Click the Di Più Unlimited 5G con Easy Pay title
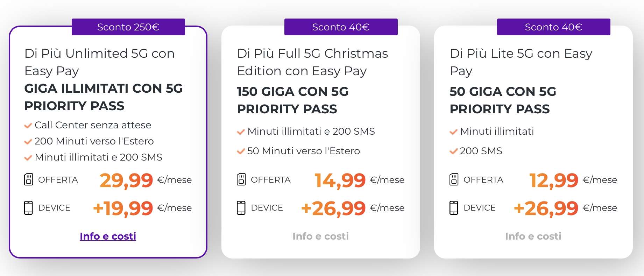644x276 pixels. (99, 62)
